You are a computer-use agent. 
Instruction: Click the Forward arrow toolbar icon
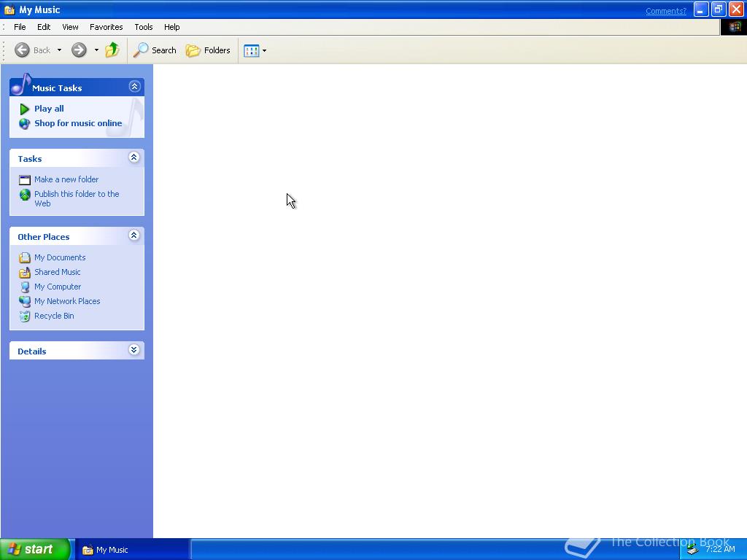(x=79, y=50)
